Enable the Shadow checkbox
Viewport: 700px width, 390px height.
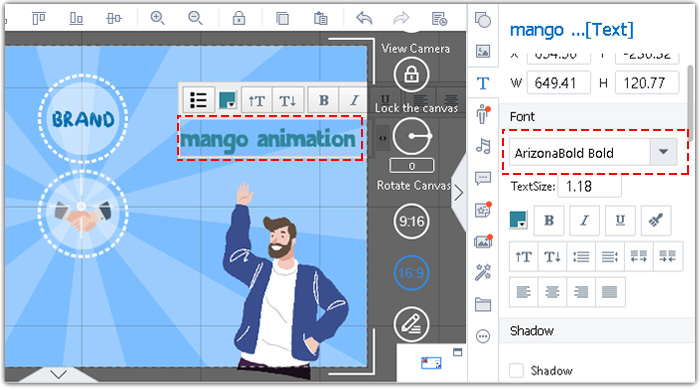pos(517,370)
